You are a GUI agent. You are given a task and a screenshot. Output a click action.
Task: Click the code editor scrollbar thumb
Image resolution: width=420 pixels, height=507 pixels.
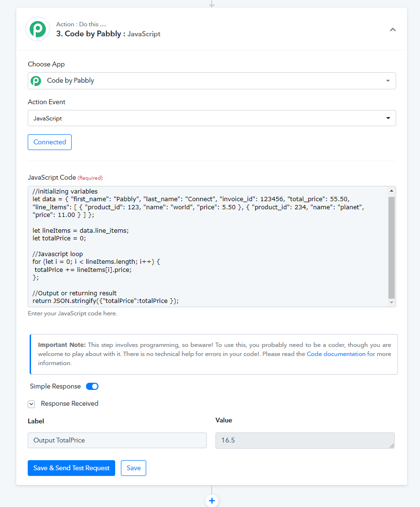coord(391,248)
